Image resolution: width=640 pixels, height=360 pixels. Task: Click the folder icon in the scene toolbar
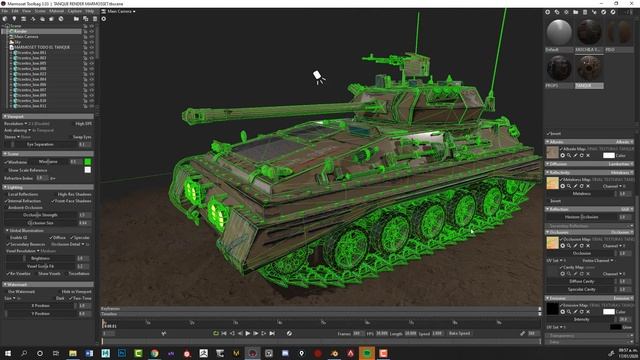(76, 19)
